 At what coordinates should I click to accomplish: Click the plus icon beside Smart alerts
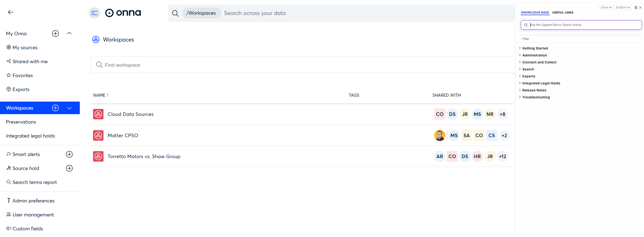[x=69, y=154]
